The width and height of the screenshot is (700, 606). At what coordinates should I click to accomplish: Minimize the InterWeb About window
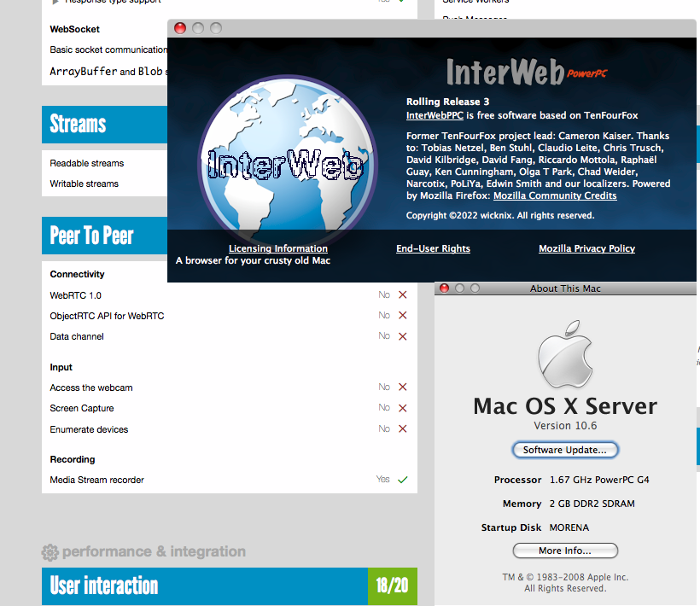coord(198,28)
